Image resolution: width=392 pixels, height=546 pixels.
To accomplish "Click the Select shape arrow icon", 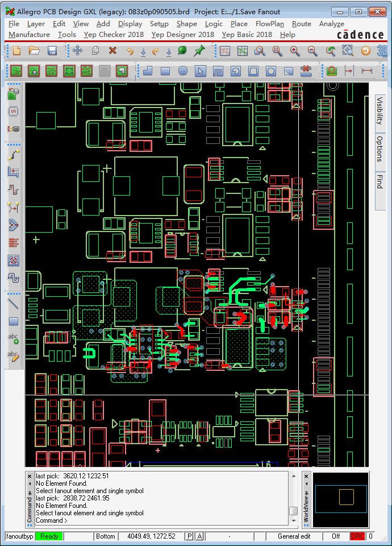I will pyautogui.click(x=200, y=71).
